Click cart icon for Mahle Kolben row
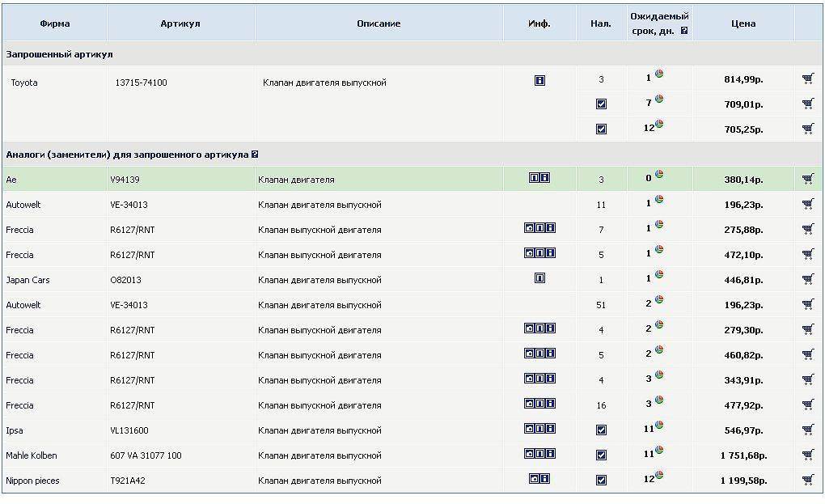The image size is (825, 504). (x=807, y=455)
